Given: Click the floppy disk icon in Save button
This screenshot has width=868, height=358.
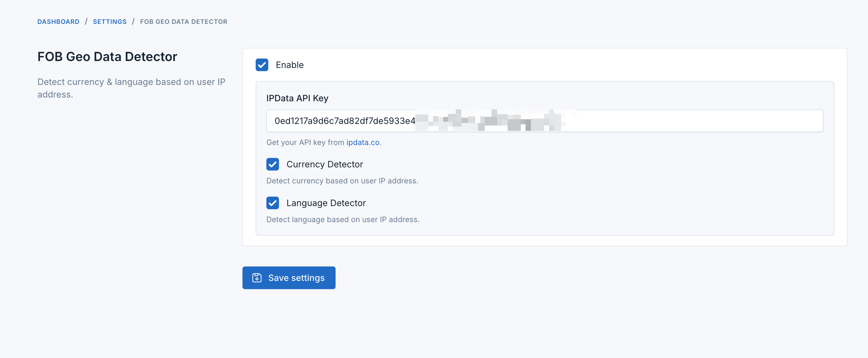Looking at the screenshot, I should 257,277.
